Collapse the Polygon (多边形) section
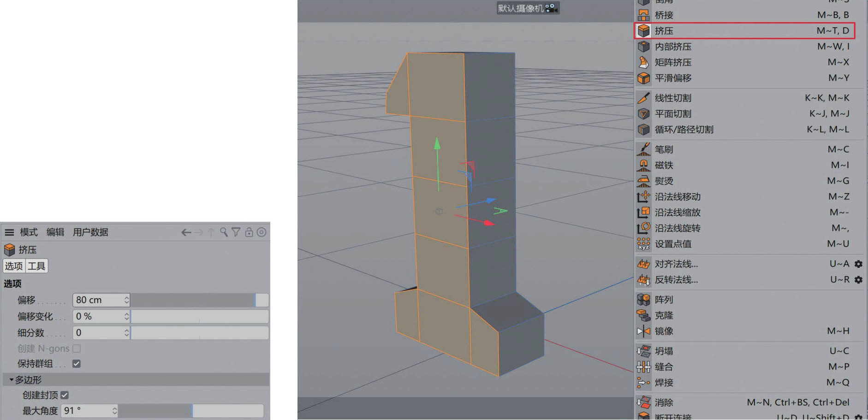The height and width of the screenshot is (420, 868). click(12, 380)
